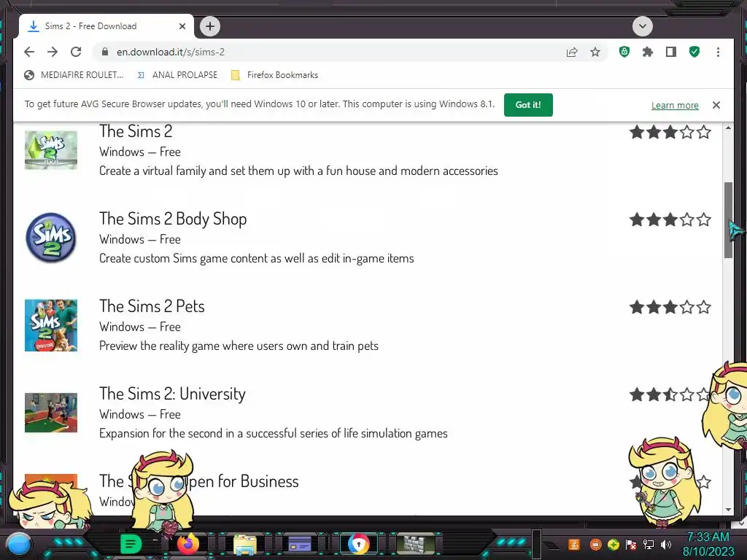Viewport: 747px width, 560px height.
Task: Click The Sims 2 Pets cover thumbnail
Action: [x=51, y=325]
